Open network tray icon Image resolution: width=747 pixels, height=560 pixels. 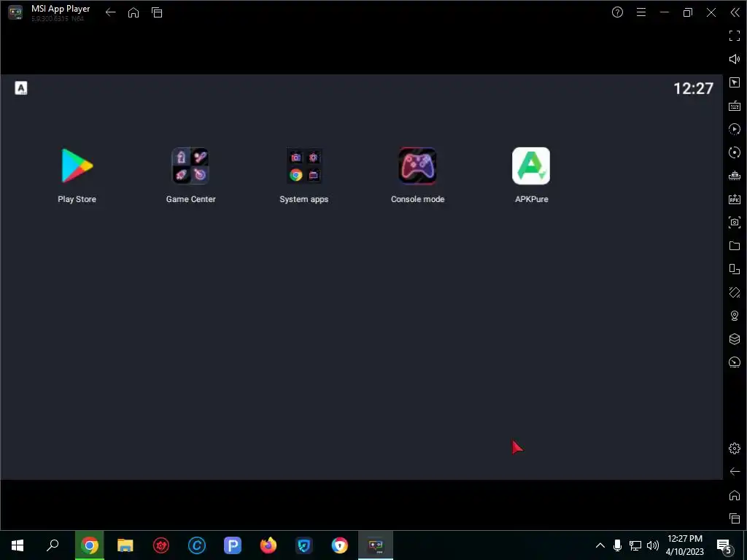(635, 545)
